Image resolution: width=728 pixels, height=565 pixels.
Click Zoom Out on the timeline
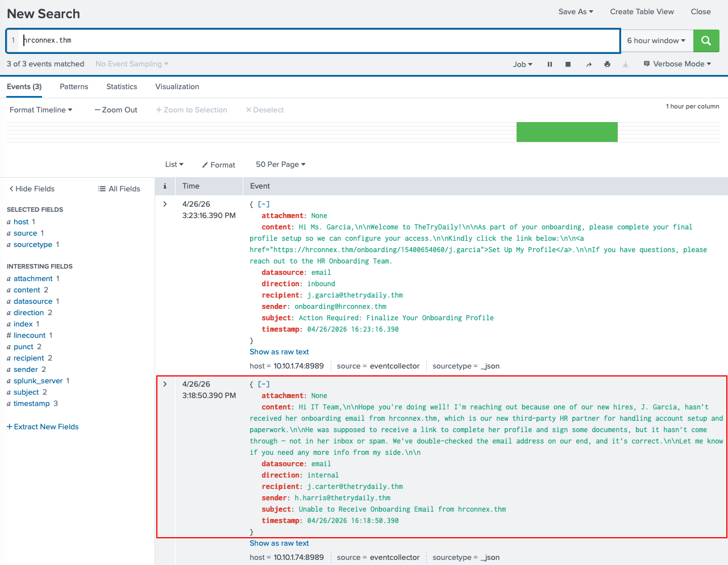(x=116, y=110)
